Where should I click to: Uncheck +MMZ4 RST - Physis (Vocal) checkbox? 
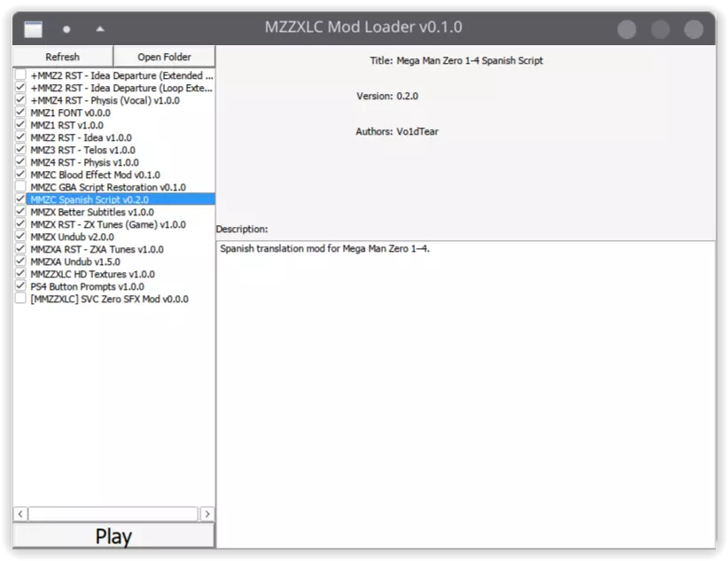tap(20, 100)
